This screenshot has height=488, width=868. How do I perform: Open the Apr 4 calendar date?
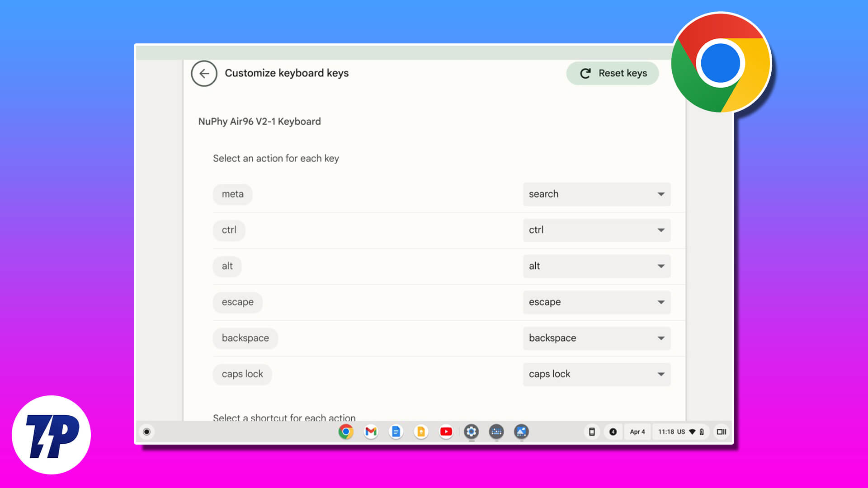point(637,432)
